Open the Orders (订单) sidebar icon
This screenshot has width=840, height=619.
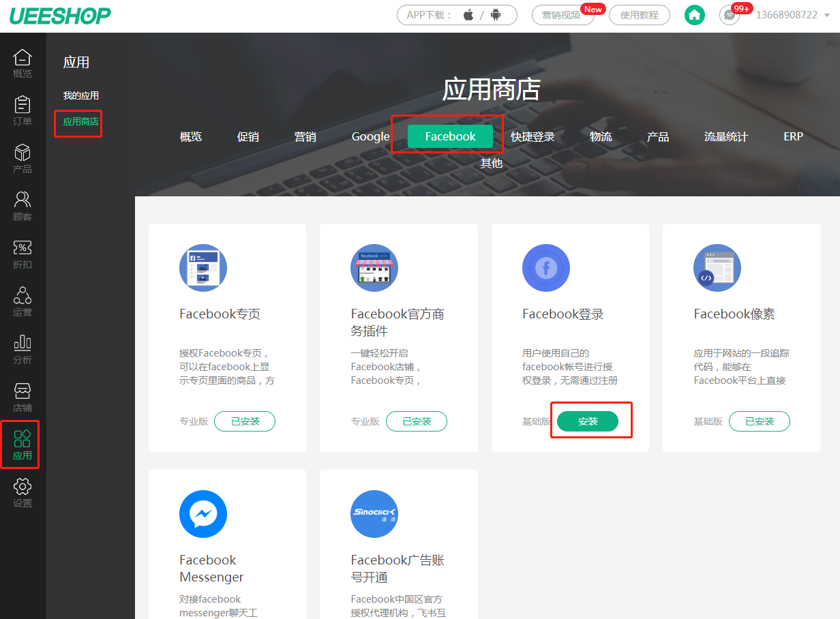[22, 111]
